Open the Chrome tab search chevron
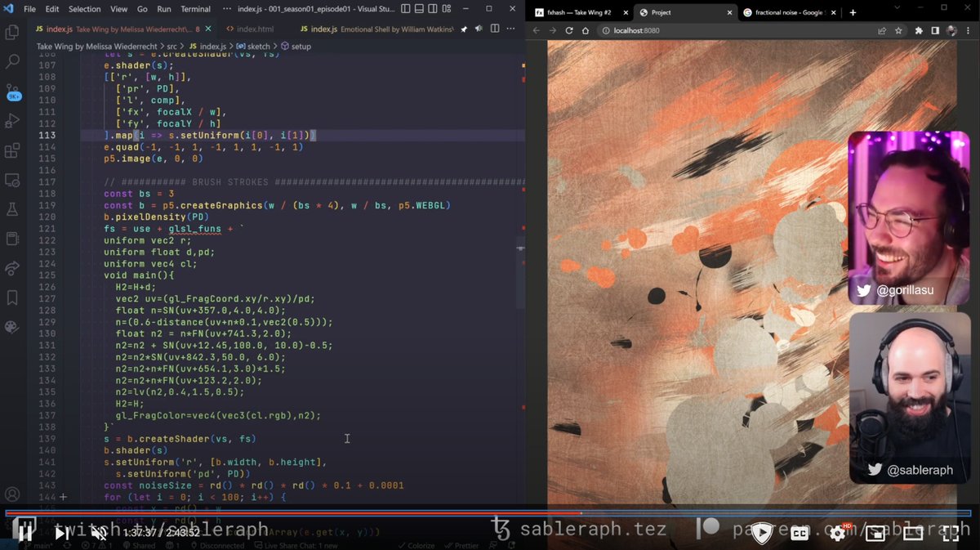 tap(899, 8)
